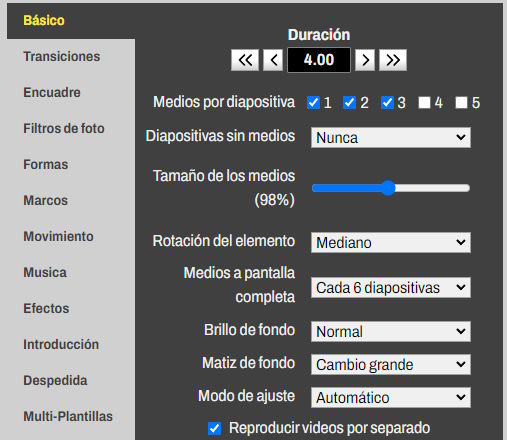Enable 5 media per slide checkbox
This screenshot has width=507, height=440.
pyautogui.click(x=461, y=103)
